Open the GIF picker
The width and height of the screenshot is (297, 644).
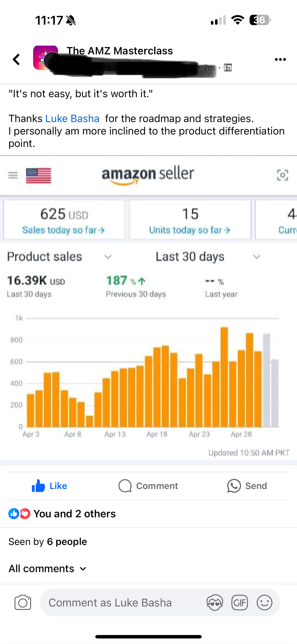click(239, 603)
